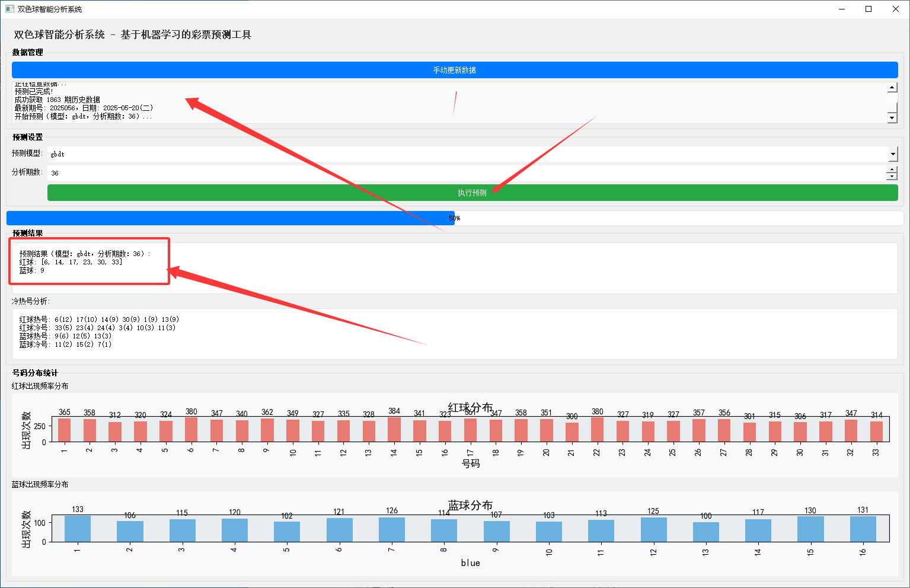Open the 预测模型 dropdown arrow
The height and width of the screenshot is (588, 910).
[893, 154]
